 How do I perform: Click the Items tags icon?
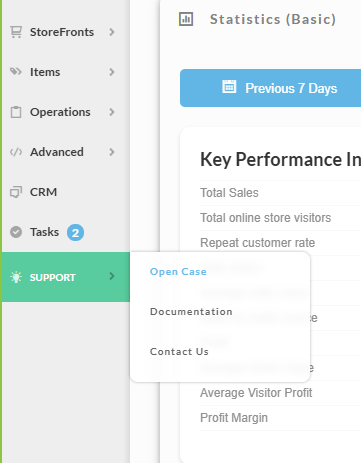[16, 72]
